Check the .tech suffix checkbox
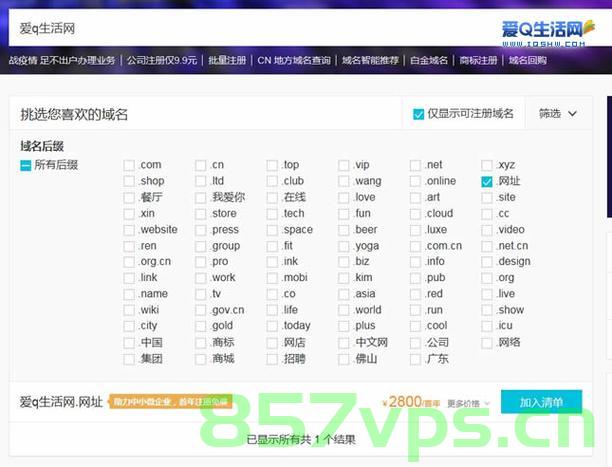This screenshot has height=467, width=612. click(272, 214)
